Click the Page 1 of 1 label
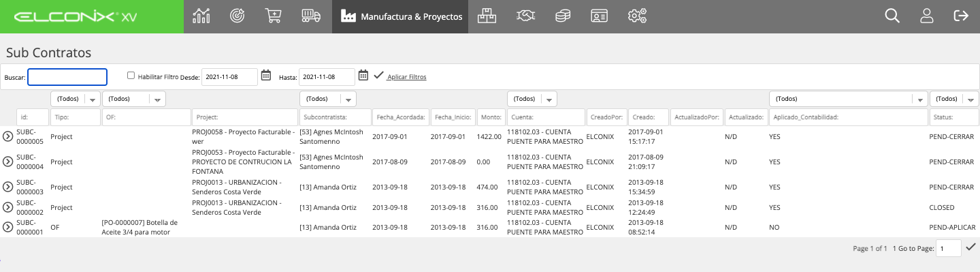The width and height of the screenshot is (980, 272). pyautogui.click(x=870, y=249)
